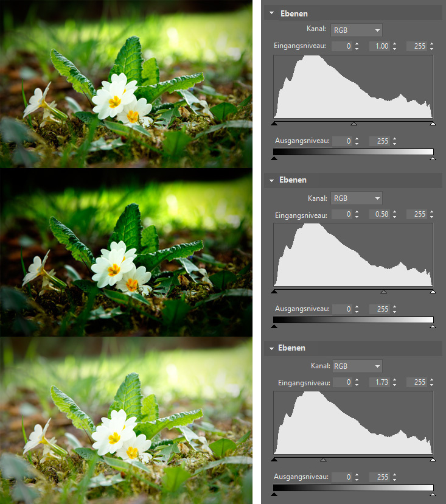Click the histogram graph in gamma 1.00 panel

(x=353, y=87)
